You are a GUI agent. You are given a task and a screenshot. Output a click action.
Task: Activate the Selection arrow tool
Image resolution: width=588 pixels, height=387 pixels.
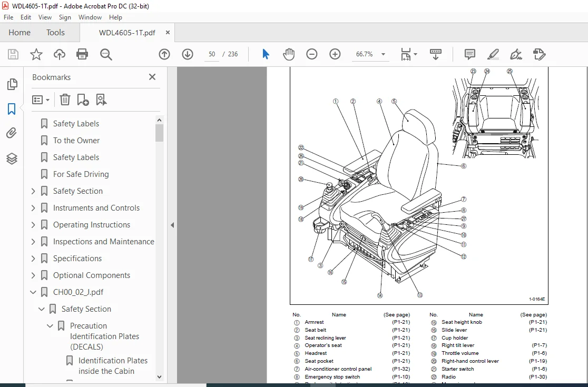click(266, 54)
